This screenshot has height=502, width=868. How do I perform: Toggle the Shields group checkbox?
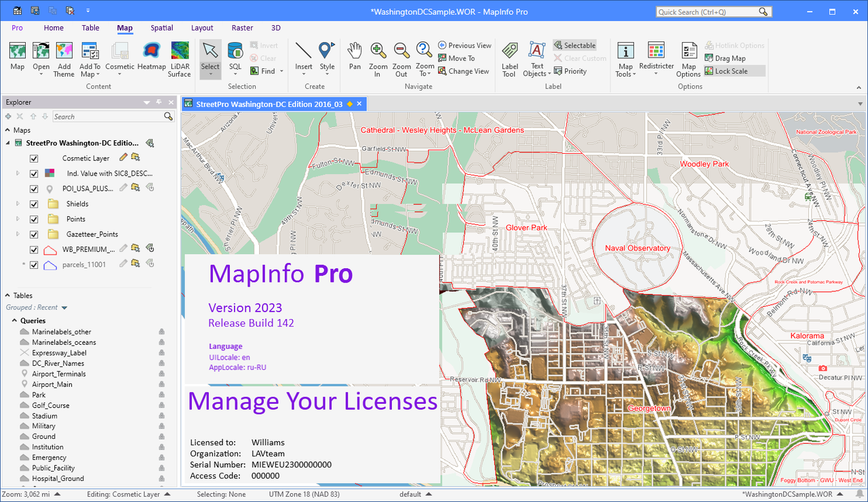tap(34, 204)
